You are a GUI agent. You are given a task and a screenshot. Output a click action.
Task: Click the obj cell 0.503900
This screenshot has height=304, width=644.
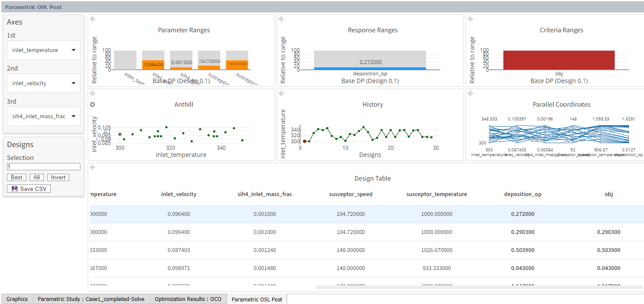click(609, 250)
